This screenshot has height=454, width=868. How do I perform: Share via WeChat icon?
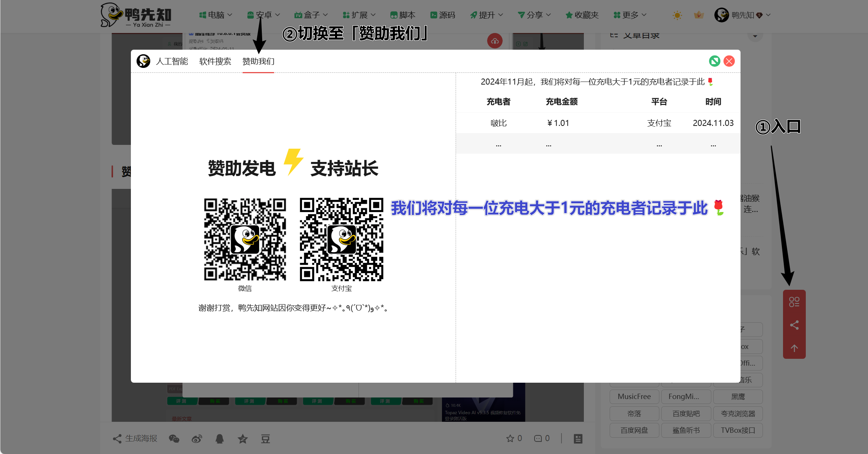click(174, 439)
